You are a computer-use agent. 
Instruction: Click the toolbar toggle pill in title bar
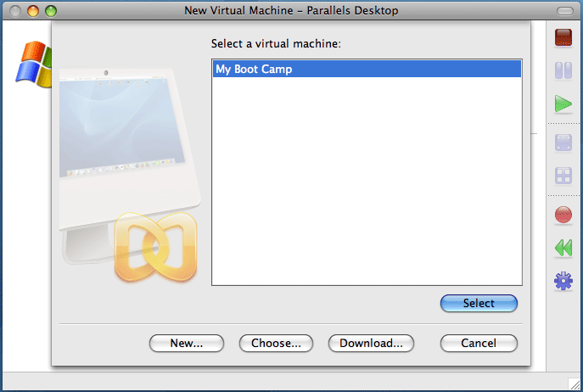click(565, 11)
